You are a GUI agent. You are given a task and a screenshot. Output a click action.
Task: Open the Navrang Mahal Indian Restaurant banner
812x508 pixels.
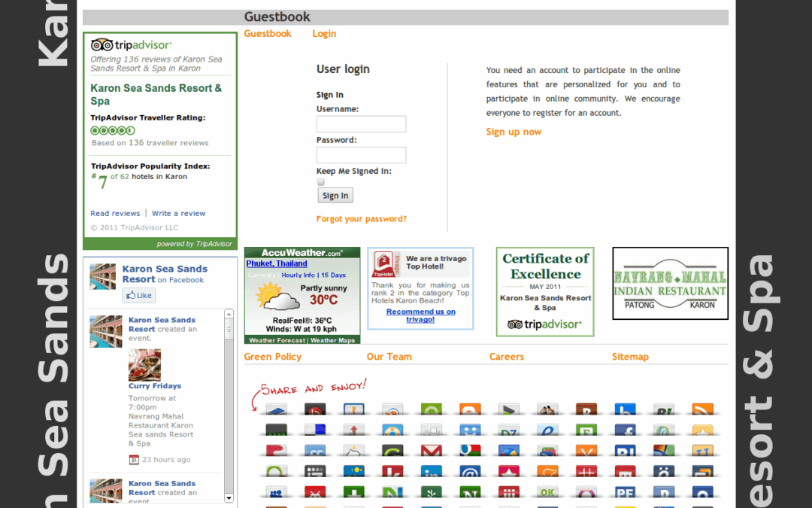pyautogui.click(x=670, y=283)
